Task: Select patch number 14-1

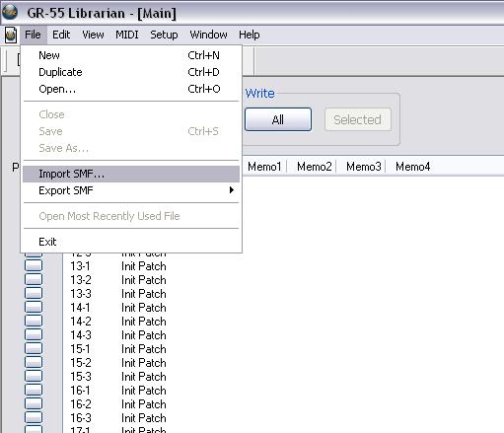Action: coord(81,308)
